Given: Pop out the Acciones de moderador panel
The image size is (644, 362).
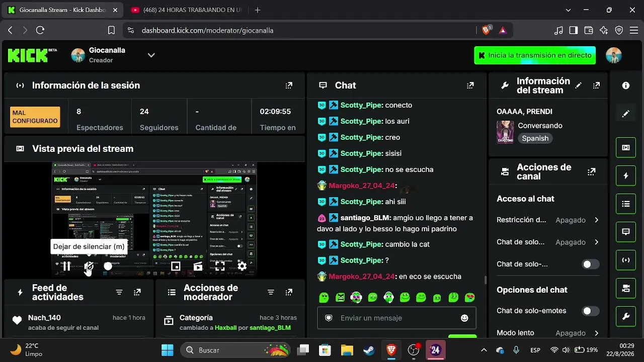Looking at the screenshot, I should (x=289, y=292).
